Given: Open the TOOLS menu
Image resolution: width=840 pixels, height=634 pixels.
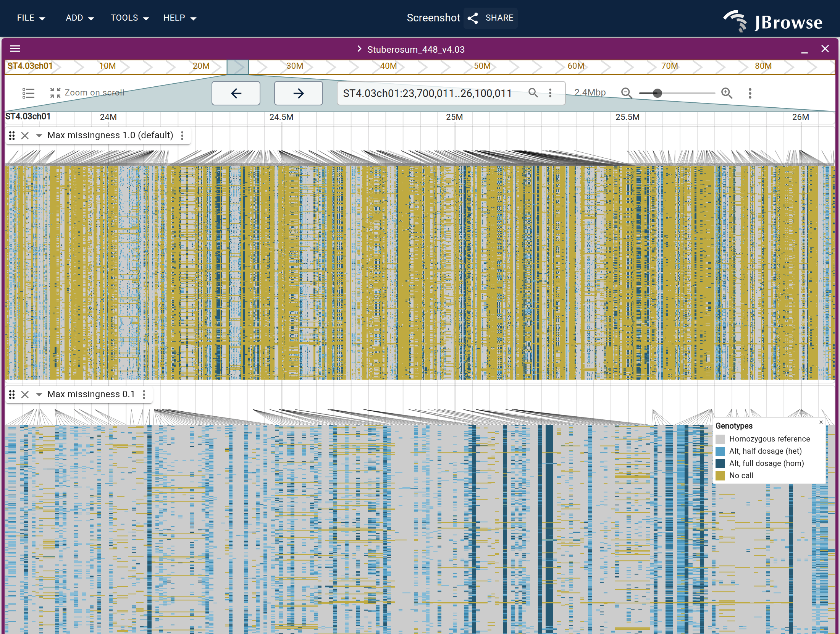Looking at the screenshot, I should [x=129, y=18].
